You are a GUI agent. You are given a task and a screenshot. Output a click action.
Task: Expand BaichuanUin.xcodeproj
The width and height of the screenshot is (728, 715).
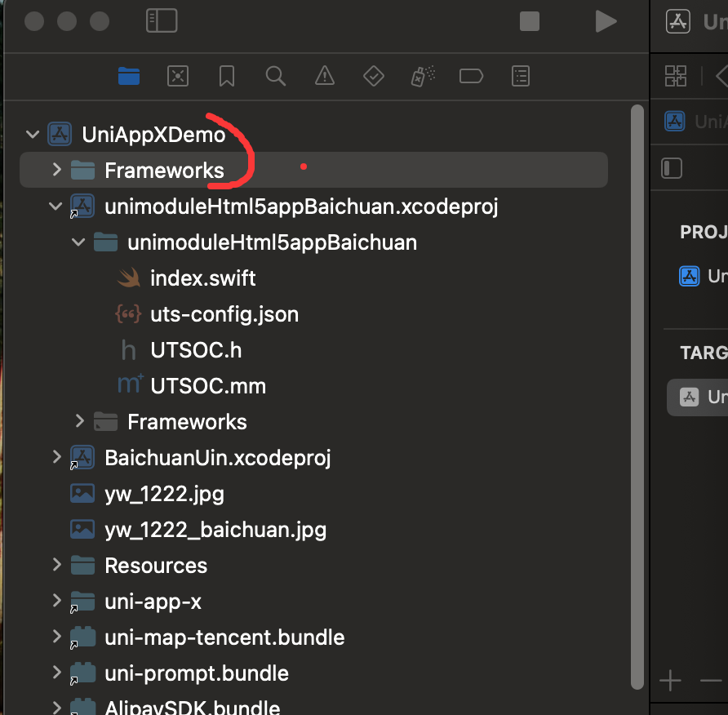click(x=56, y=457)
